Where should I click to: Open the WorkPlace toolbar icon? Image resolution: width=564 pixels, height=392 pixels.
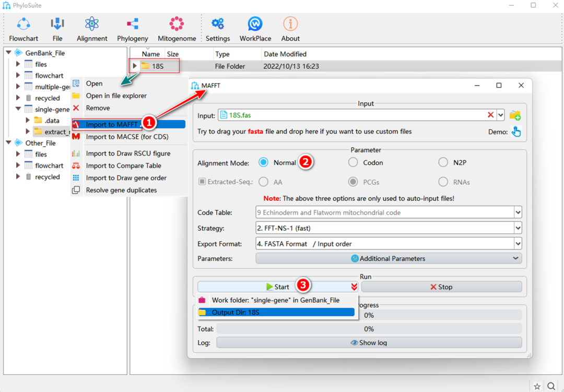[255, 24]
